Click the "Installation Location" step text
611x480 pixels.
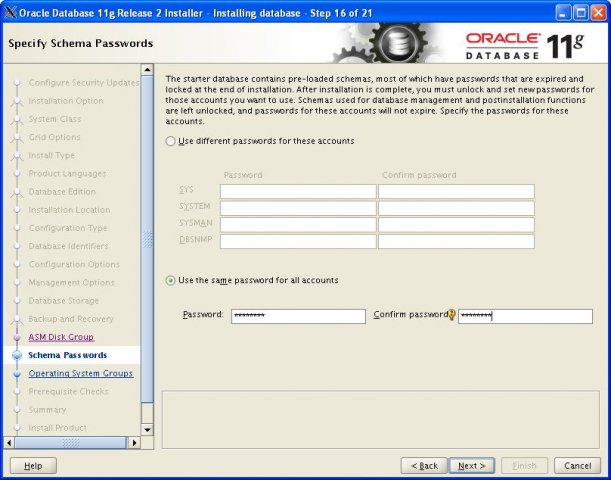(x=69, y=210)
